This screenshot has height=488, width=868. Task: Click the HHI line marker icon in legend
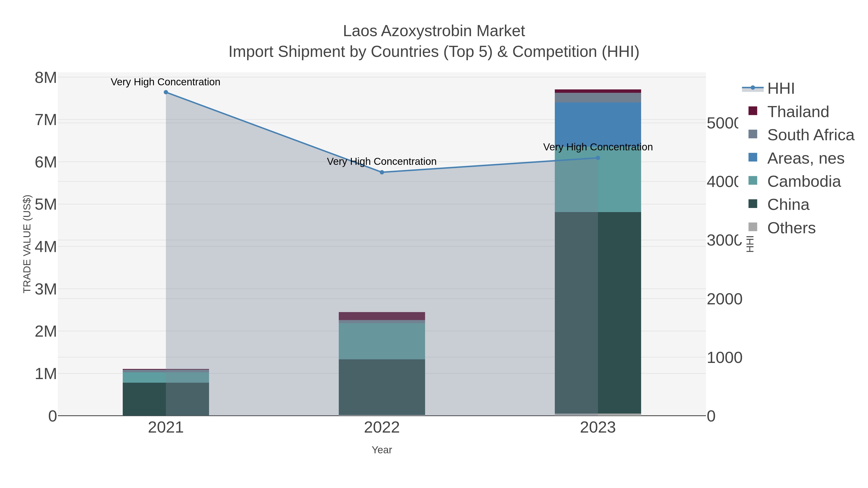coord(753,88)
